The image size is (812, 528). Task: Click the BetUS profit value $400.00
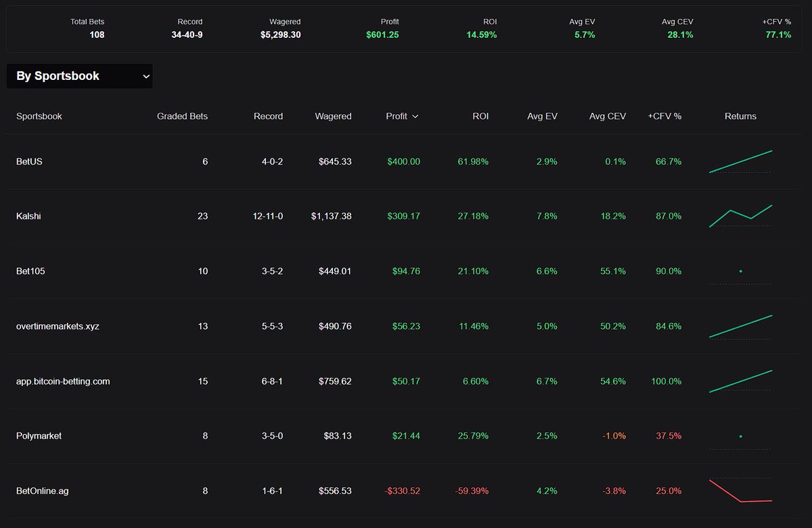(403, 162)
